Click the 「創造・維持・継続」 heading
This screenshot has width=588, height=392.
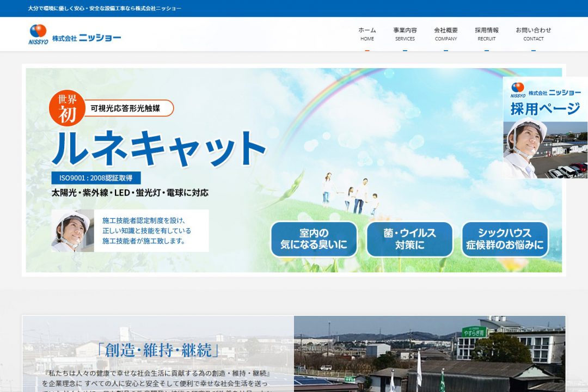click(158, 350)
